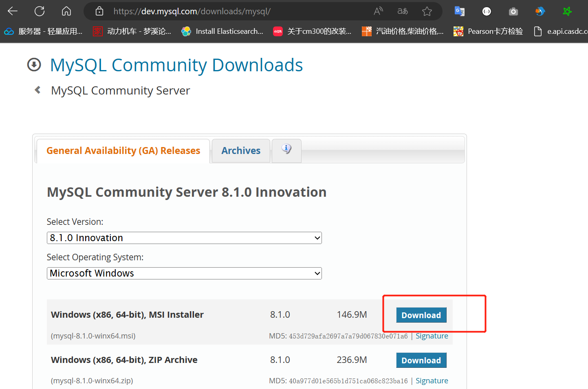Download the Windows MSI Installer
The image size is (588, 389).
click(x=421, y=315)
